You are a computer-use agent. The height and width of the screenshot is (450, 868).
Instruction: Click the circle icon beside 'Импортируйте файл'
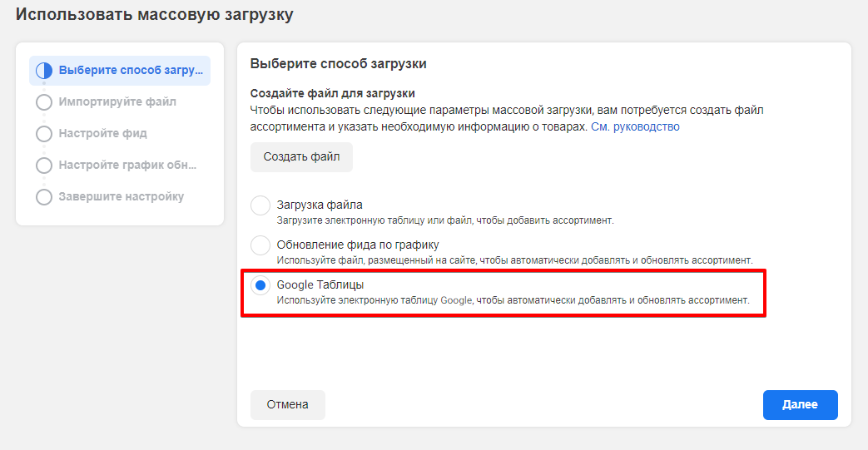tap(44, 102)
